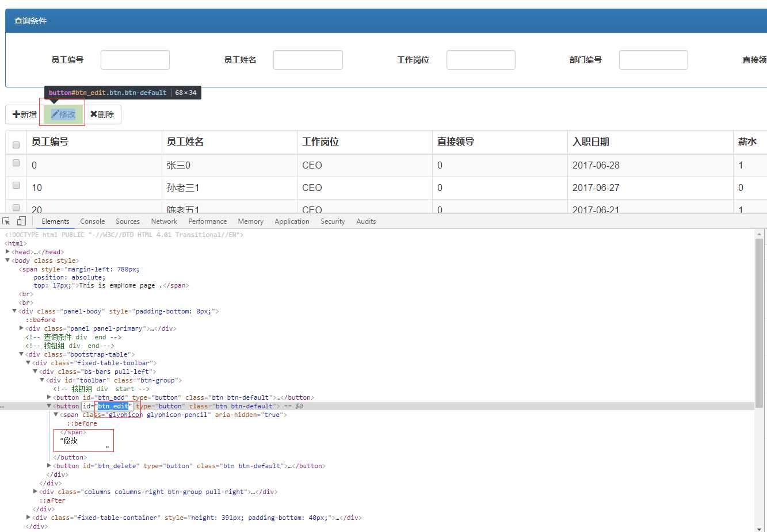Open the Memory tab

pos(251,221)
